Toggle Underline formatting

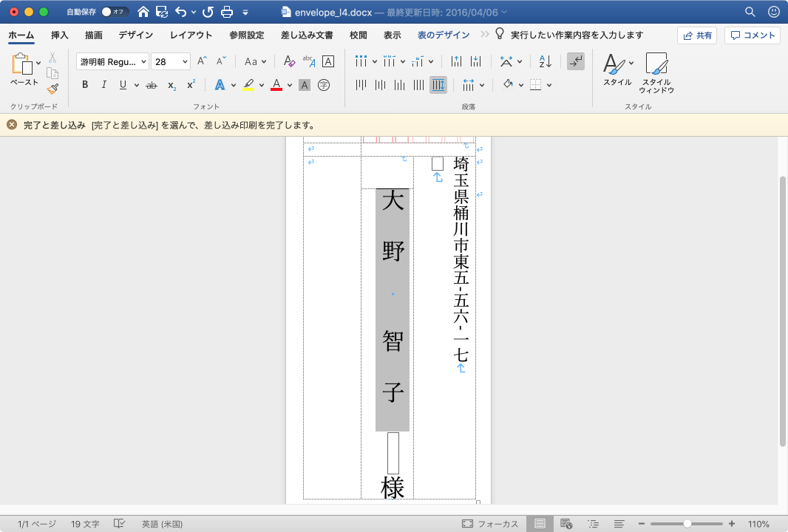123,85
